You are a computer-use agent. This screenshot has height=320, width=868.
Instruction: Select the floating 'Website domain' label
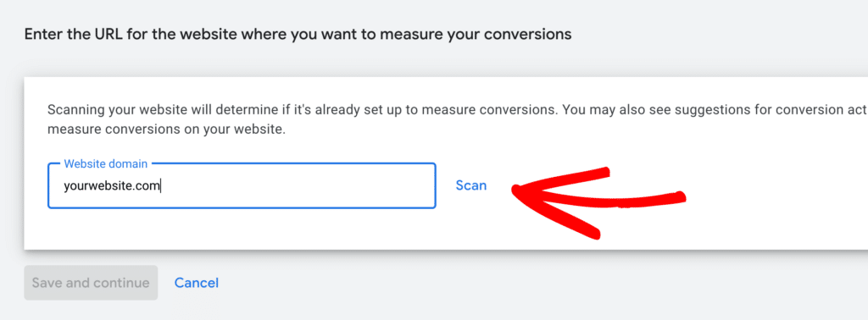106,163
